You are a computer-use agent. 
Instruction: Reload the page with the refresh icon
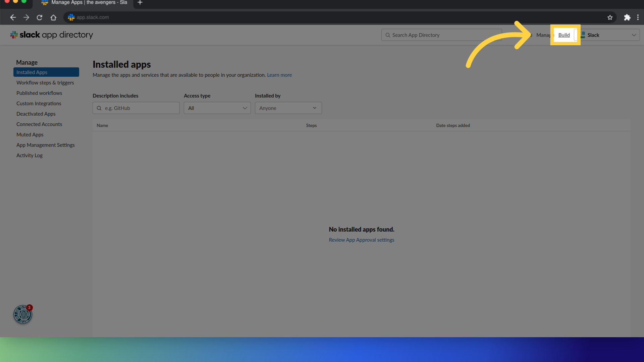40,17
